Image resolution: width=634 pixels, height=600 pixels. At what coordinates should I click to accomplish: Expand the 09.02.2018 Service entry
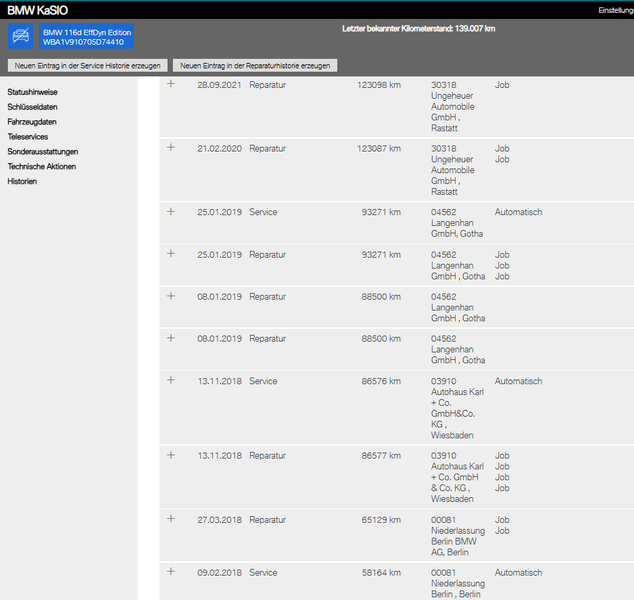coord(171,572)
